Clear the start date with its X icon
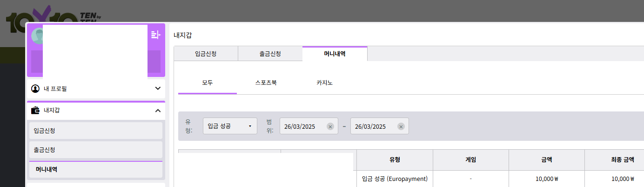 point(330,126)
